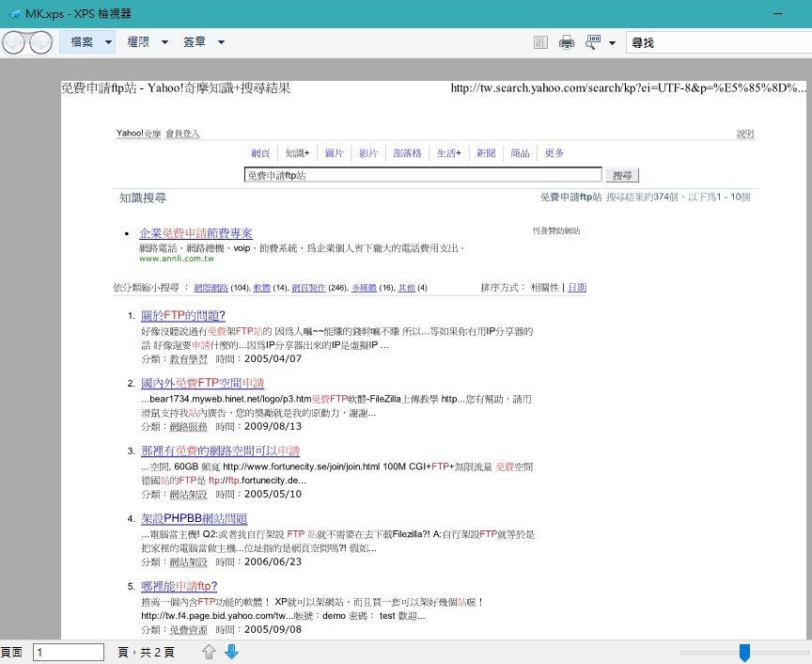812x664 pixels.
Task: Expand the 檔案 dropdown arrow
Action: point(108,42)
